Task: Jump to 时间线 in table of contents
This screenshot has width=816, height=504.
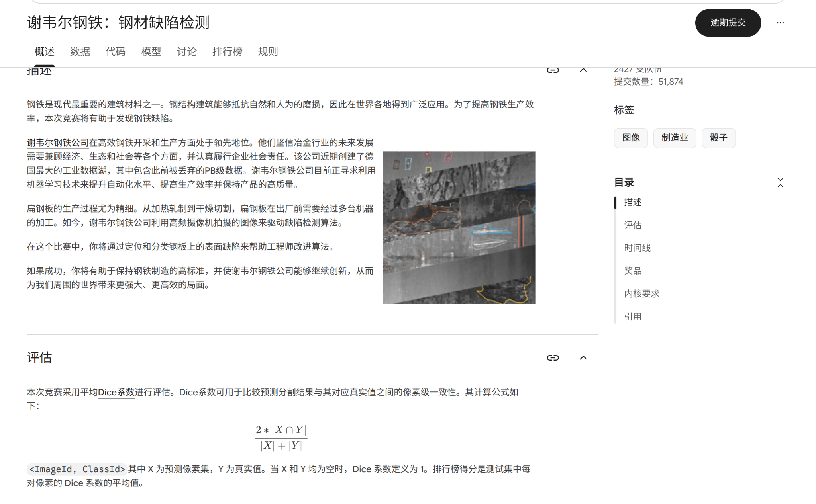Action: [637, 248]
